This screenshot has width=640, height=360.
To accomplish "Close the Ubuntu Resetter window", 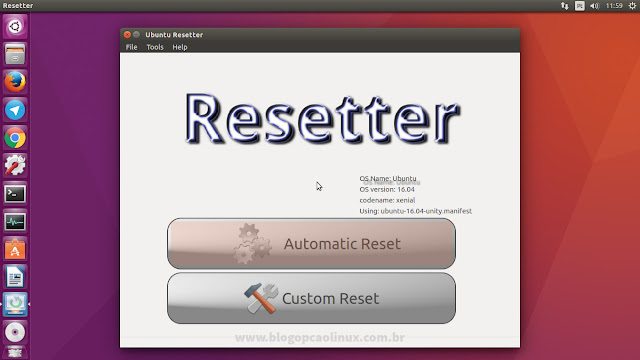I will [127, 35].
